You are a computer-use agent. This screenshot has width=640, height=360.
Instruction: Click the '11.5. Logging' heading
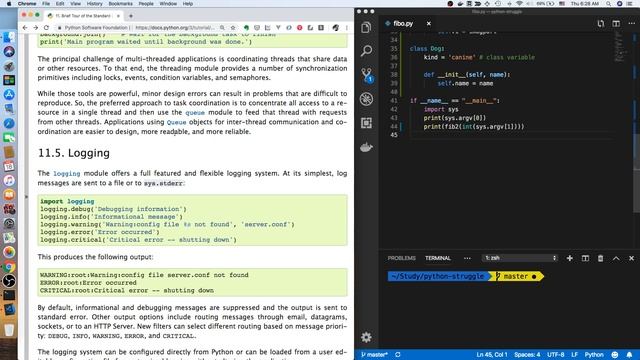[74, 153]
